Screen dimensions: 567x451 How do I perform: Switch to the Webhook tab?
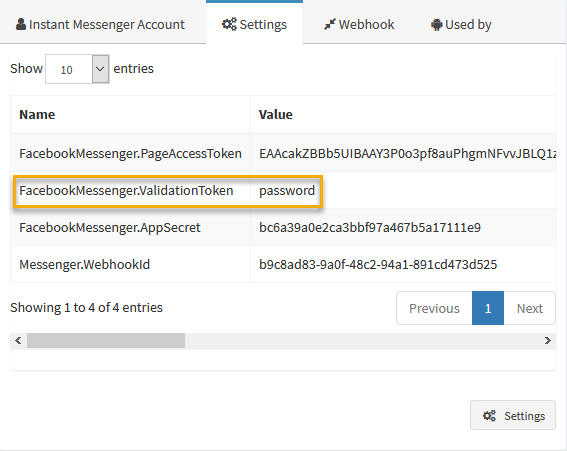[359, 25]
